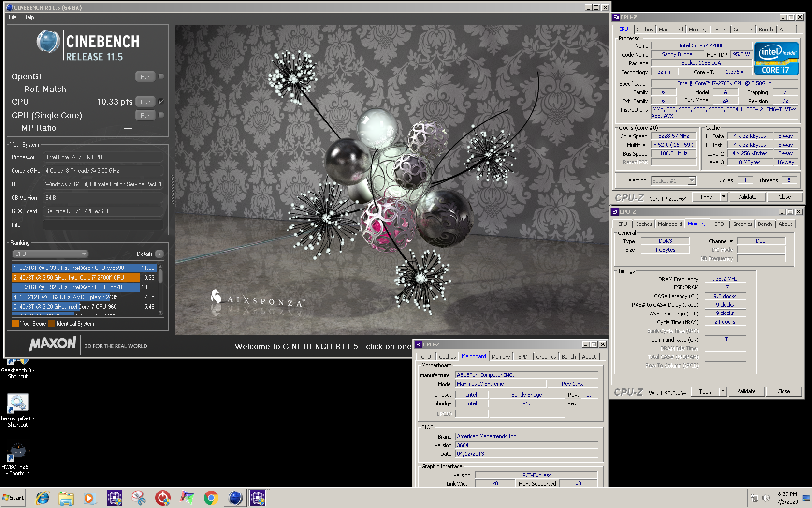This screenshot has height=508, width=812.
Task: Open Bench tab in Mainboard CPU-Z window
Action: point(568,357)
